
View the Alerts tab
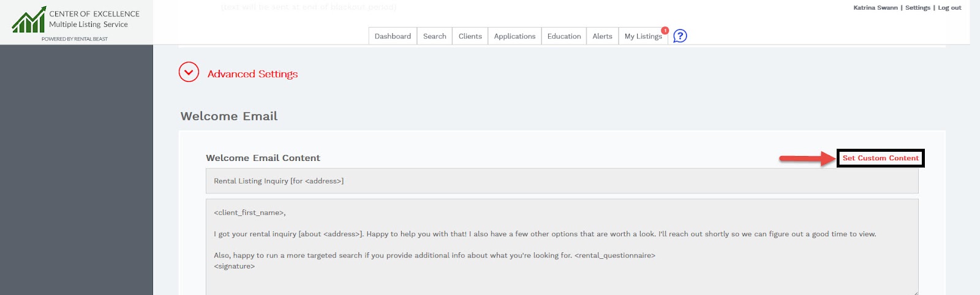[x=602, y=36]
